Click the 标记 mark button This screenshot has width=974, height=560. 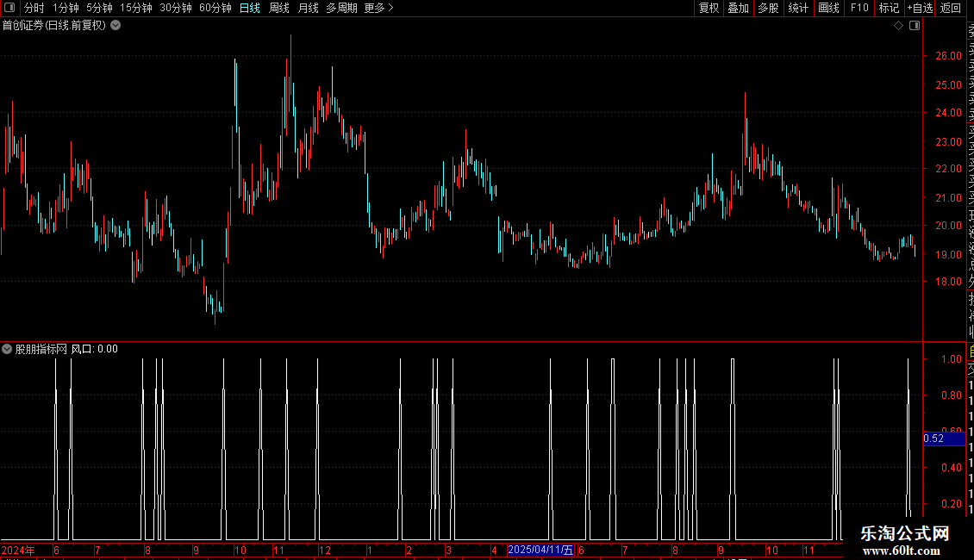[889, 8]
